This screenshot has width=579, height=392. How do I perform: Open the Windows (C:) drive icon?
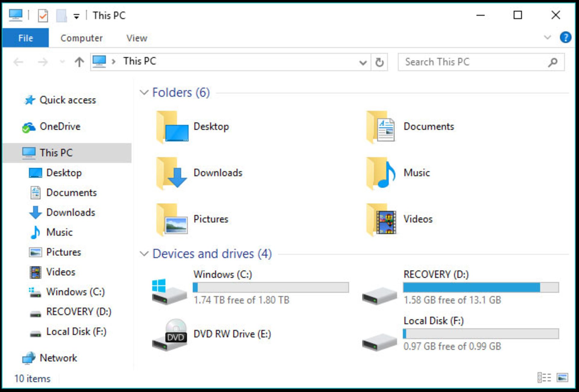[x=169, y=291]
